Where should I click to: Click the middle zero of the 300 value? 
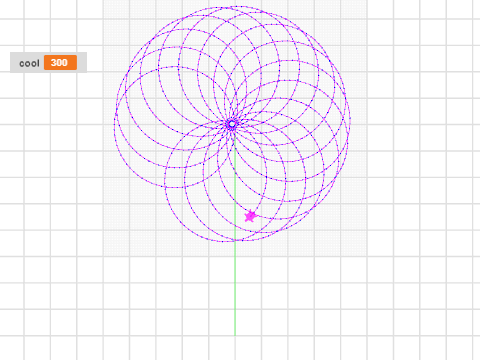59,63
